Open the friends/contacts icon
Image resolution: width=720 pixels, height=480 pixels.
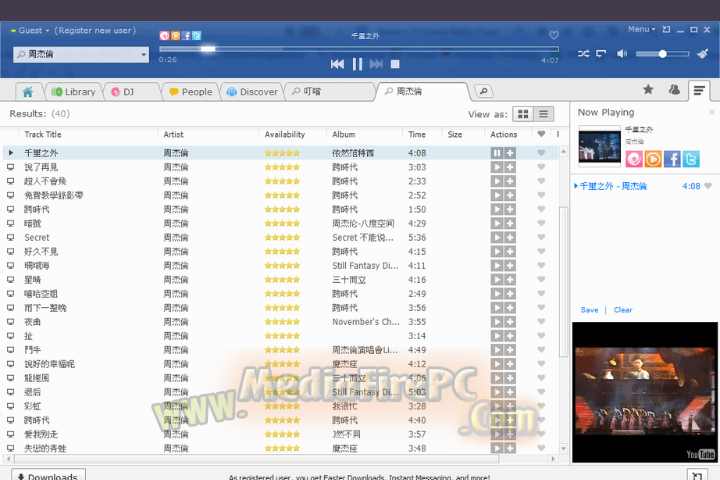(x=674, y=90)
